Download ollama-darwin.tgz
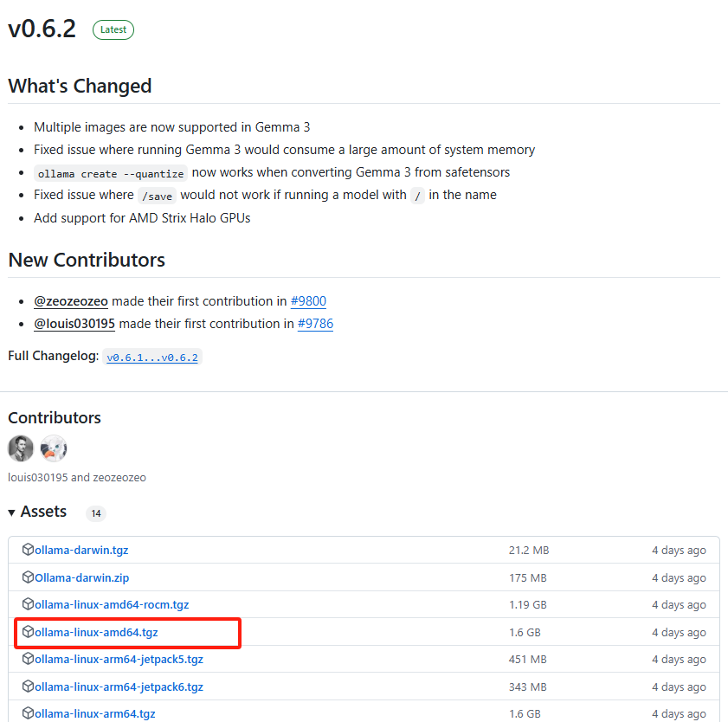 click(x=81, y=551)
